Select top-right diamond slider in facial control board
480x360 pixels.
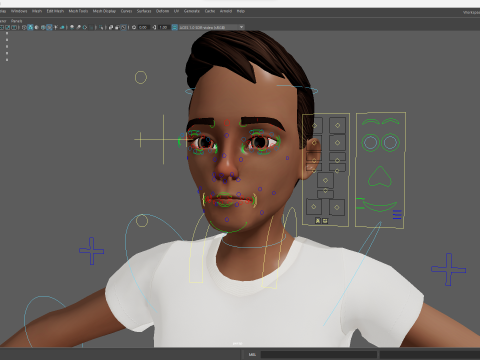(x=337, y=125)
